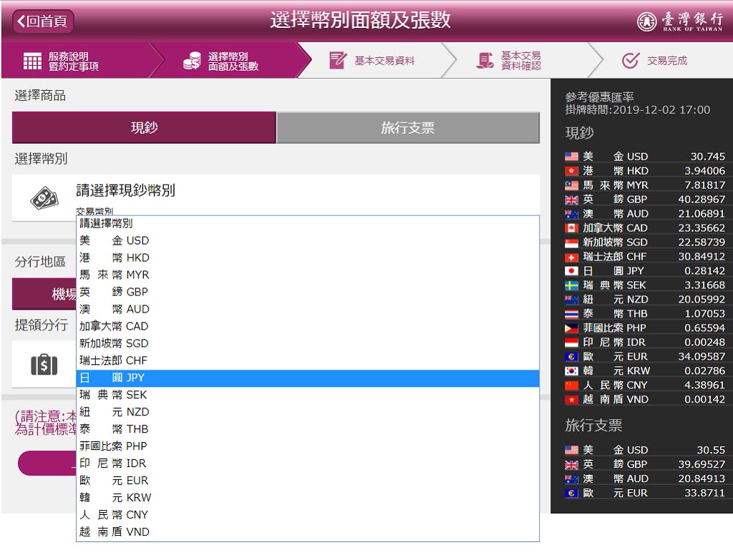Go back using 回首頁 button
This screenshot has width=733, height=560.
[x=43, y=21]
